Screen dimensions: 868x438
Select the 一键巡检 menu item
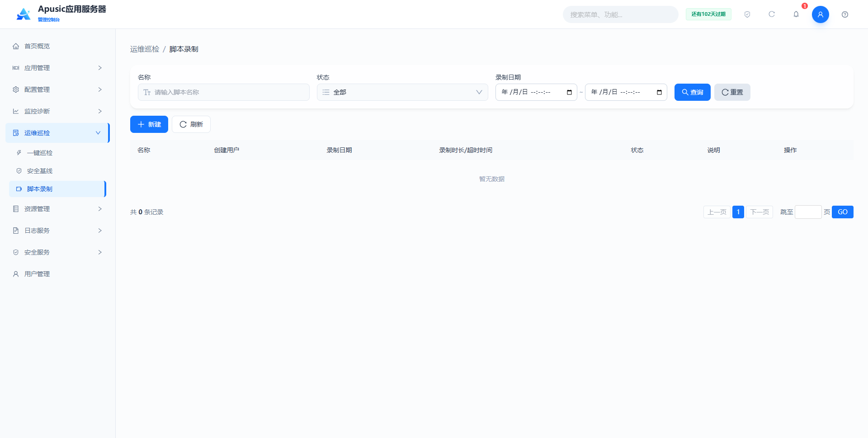[57, 153]
